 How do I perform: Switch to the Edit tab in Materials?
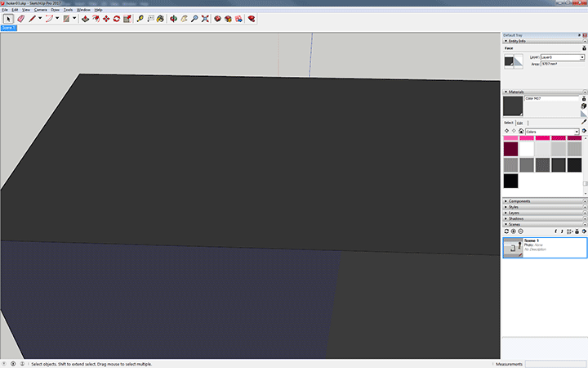(x=519, y=123)
